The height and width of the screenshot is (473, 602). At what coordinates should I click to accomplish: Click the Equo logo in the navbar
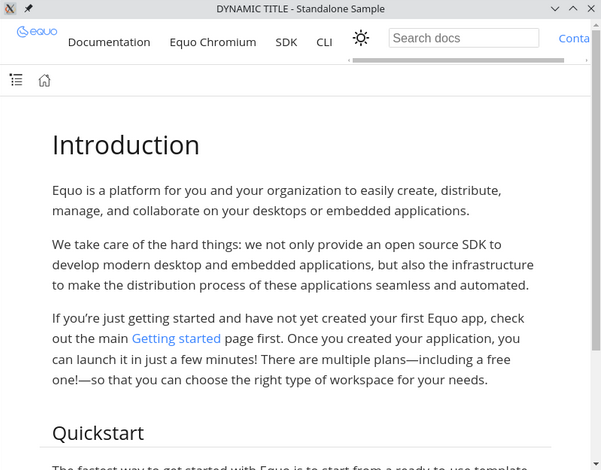click(x=37, y=32)
